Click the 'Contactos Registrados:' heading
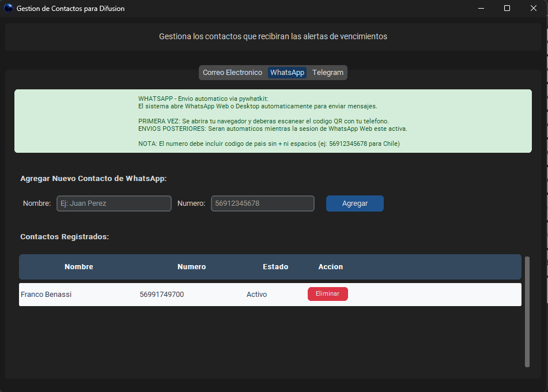The image size is (548, 392). (65, 237)
